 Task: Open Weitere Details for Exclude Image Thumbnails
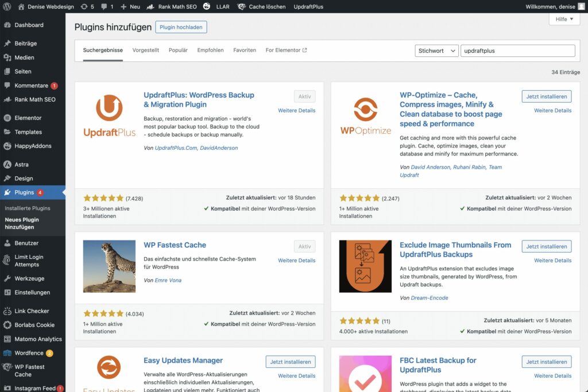[553, 261]
